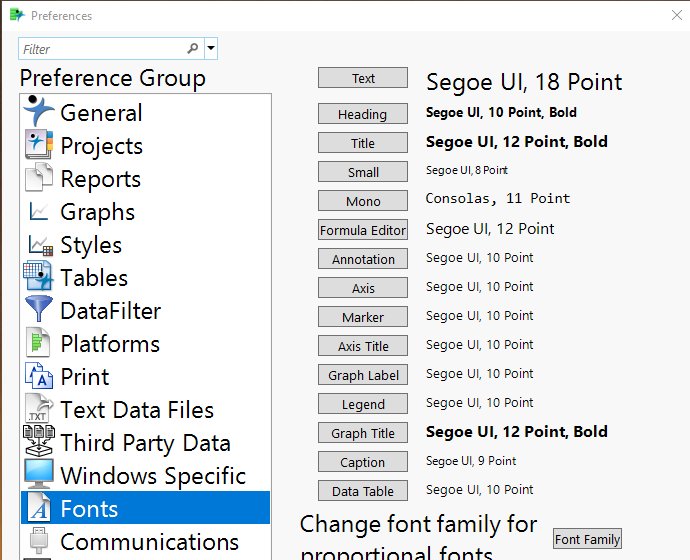Click the Font Family button
This screenshot has width=690, height=560.
click(587, 539)
